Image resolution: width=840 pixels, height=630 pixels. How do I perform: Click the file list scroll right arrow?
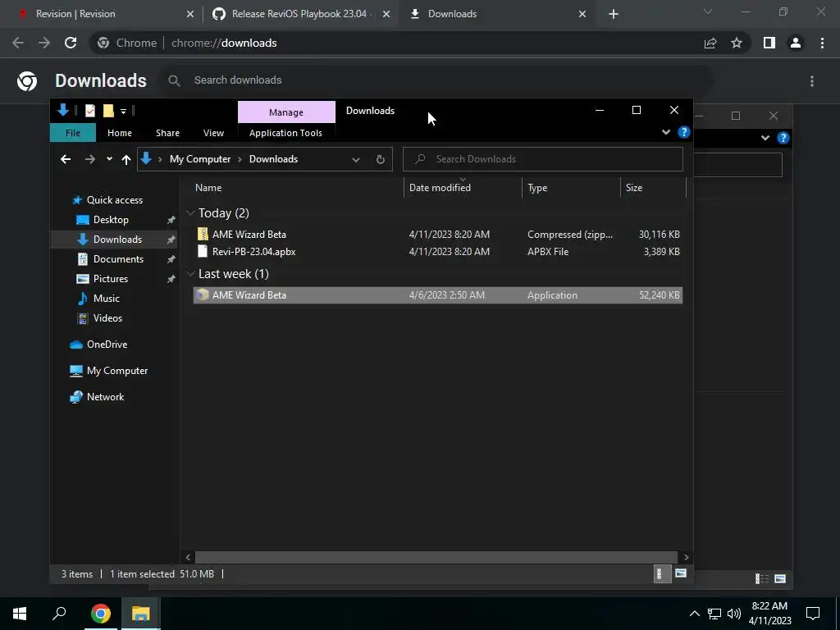click(x=686, y=557)
